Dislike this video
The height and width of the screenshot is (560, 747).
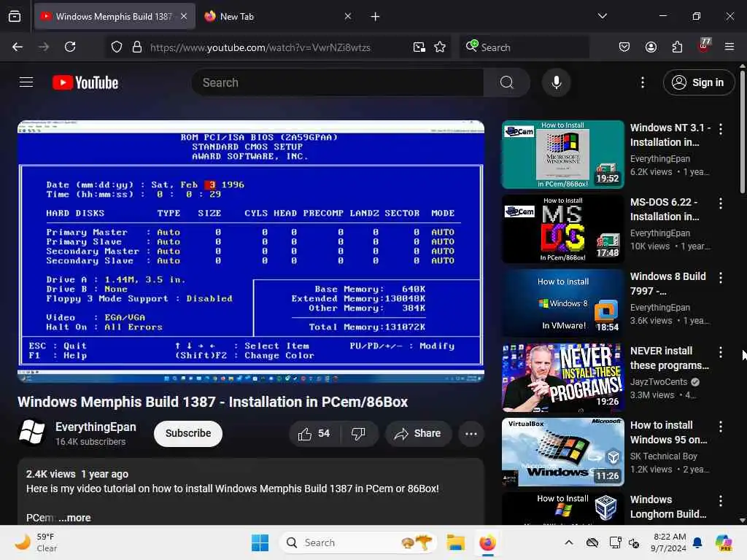[x=358, y=433]
